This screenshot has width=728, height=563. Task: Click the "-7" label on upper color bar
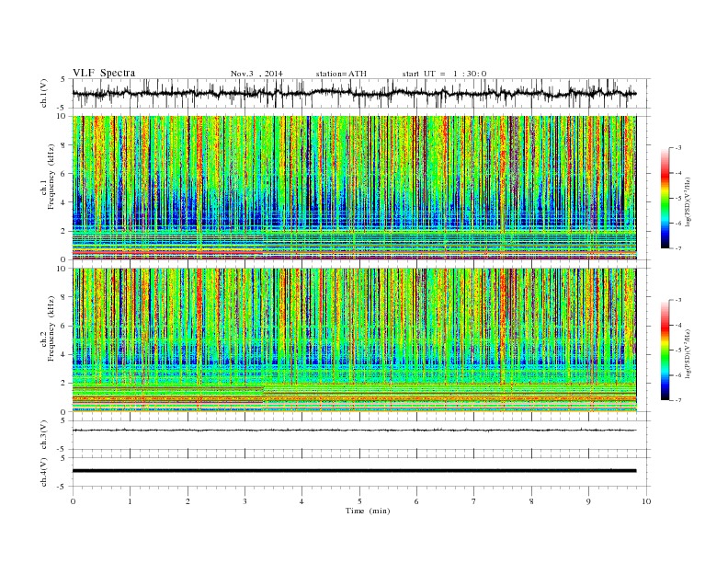coord(677,248)
